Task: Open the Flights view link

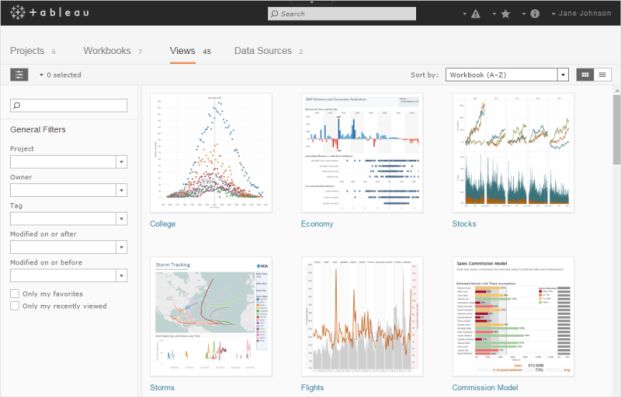Action: point(312,387)
